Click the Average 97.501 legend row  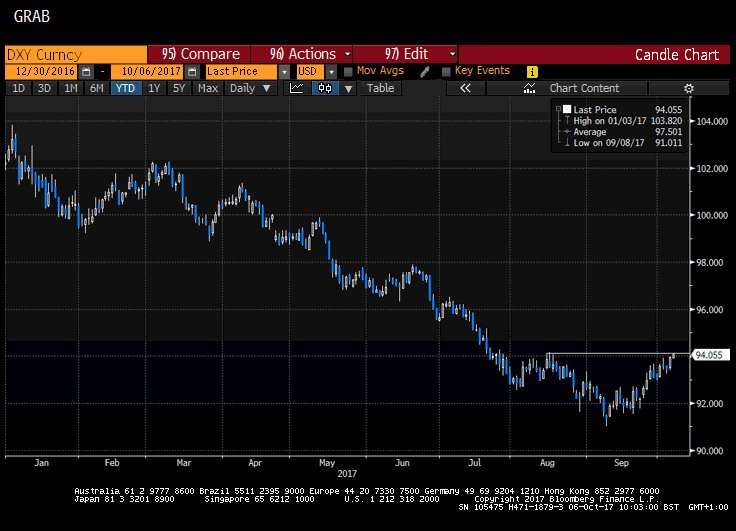click(623, 132)
